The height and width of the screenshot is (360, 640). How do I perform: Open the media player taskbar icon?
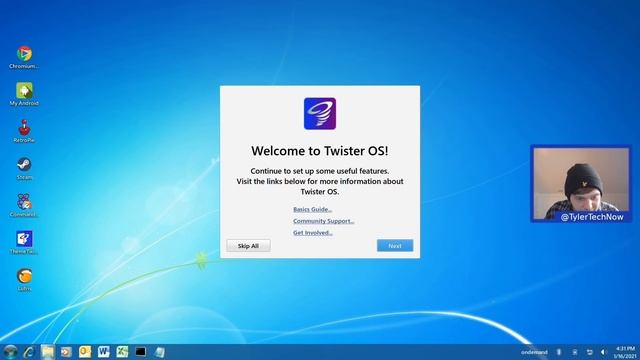pyautogui.click(x=66, y=352)
